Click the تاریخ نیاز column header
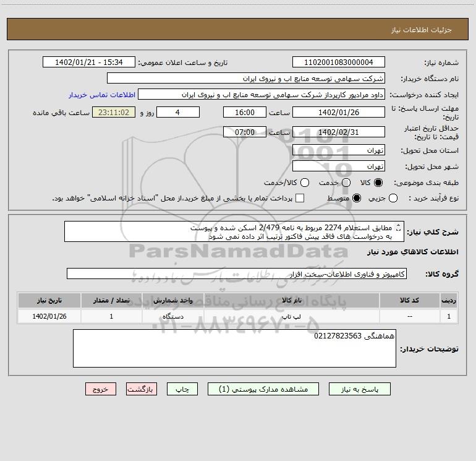Viewport: 476px width, 461px height. point(49,300)
